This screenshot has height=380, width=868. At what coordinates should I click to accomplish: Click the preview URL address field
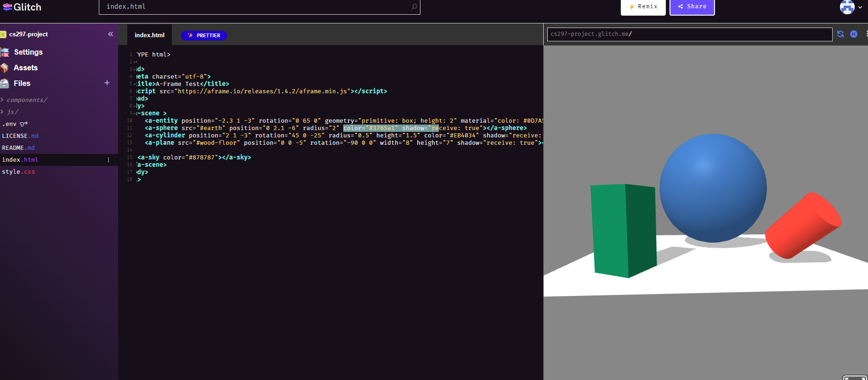(689, 34)
